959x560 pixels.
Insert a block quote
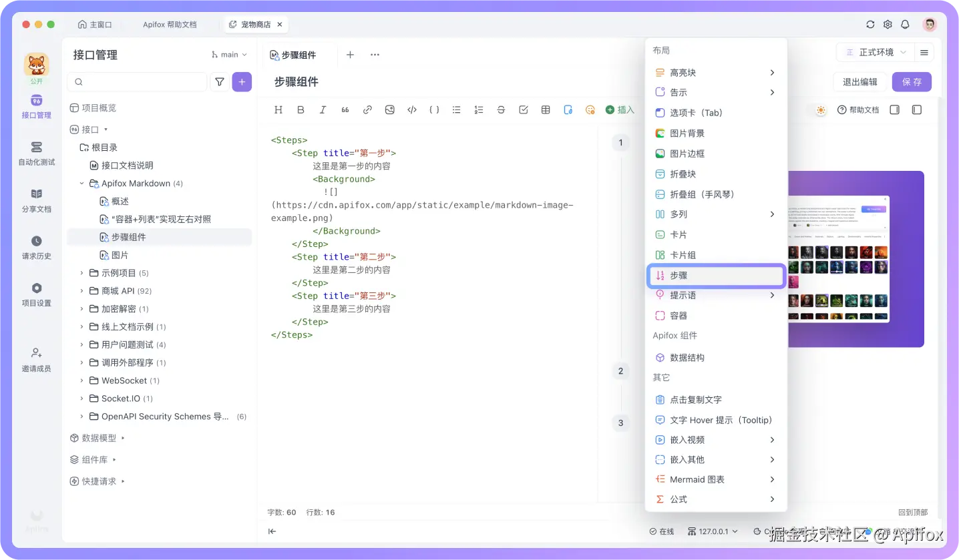tap(345, 110)
